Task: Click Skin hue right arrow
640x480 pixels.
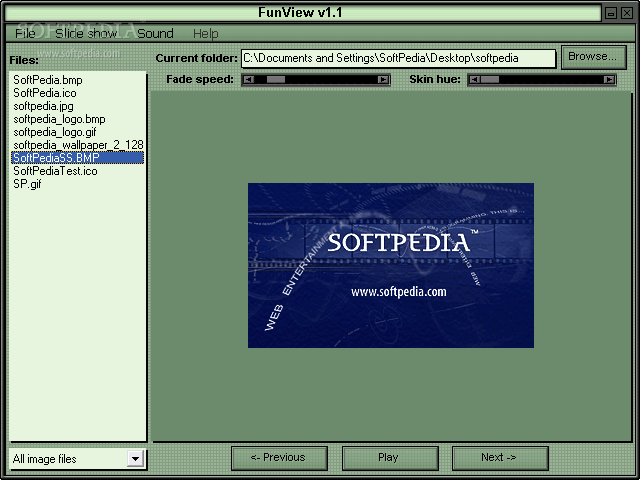Action: (609, 80)
